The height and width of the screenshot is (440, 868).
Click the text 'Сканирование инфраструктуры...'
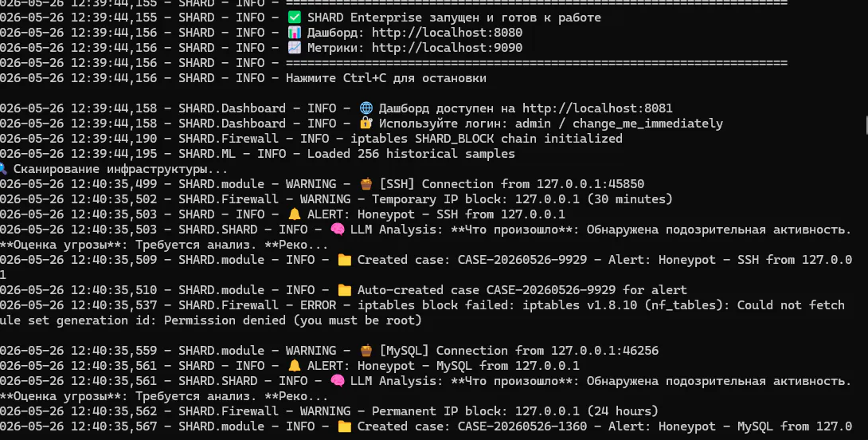click(120, 168)
